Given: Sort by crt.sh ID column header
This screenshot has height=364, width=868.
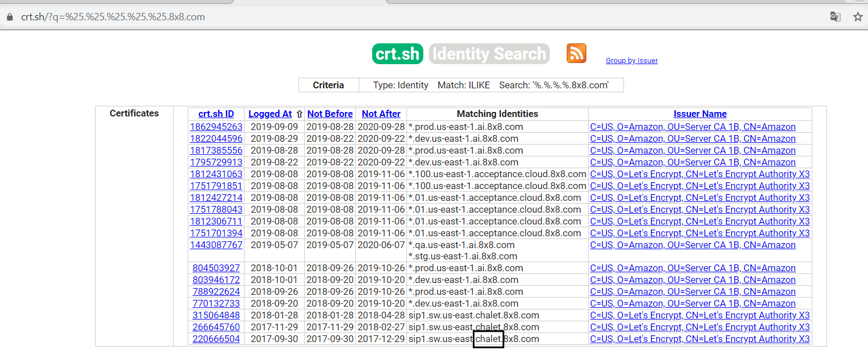Looking at the screenshot, I should click(216, 114).
